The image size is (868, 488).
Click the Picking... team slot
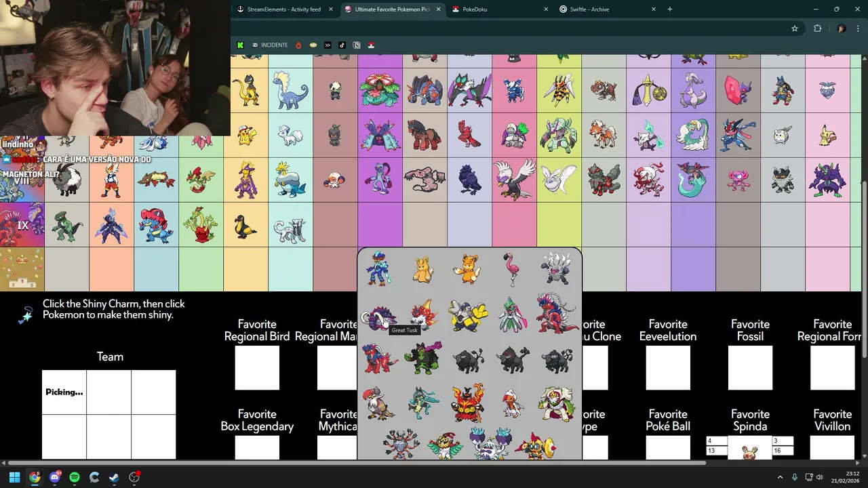64,392
